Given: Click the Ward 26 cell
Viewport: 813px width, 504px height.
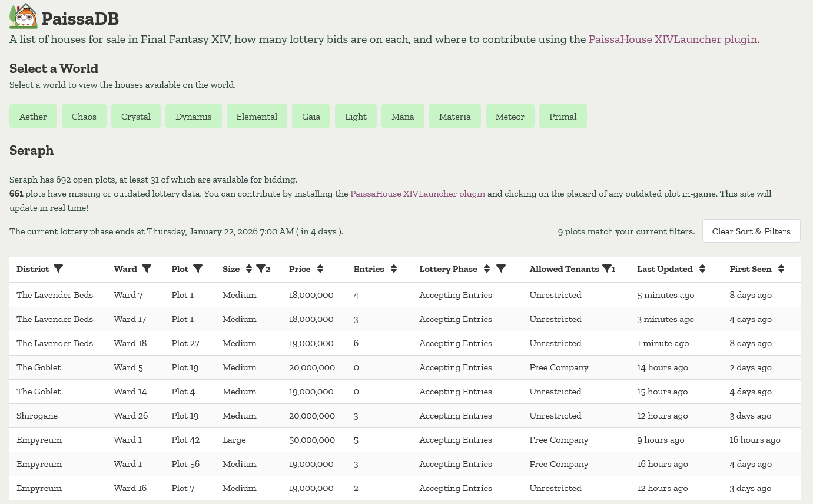Looking at the screenshot, I should pyautogui.click(x=131, y=416).
